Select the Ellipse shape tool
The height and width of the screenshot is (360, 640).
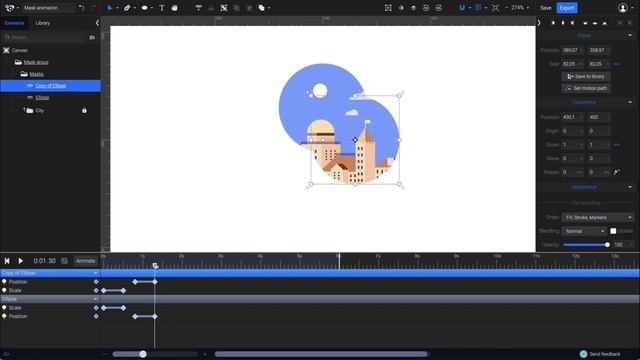[144, 8]
